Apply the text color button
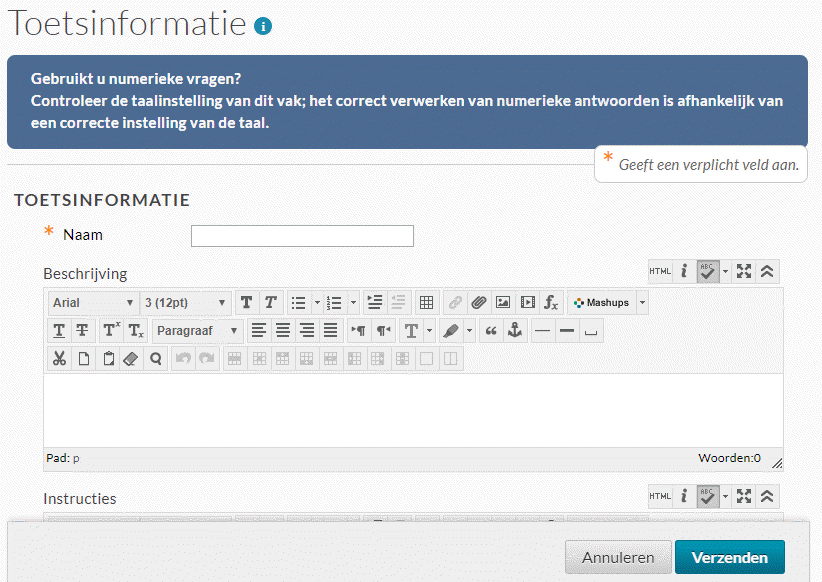Screen dimensions: 822x582 tap(412, 331)
